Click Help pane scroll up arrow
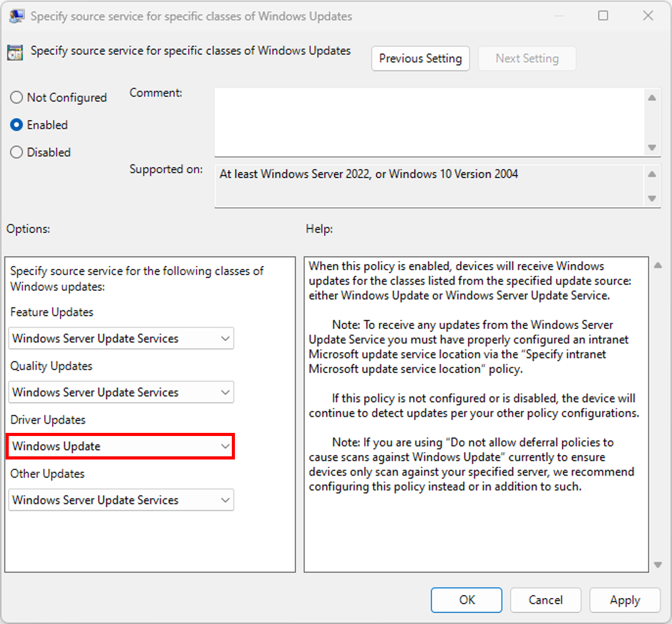This screenshot has height=624, width=672. (x=658, y=265)
